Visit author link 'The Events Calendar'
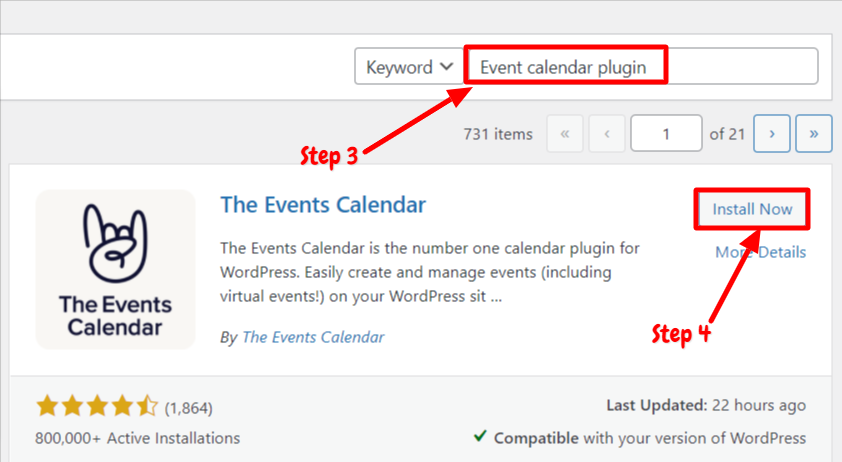 [x=313, y=337]
